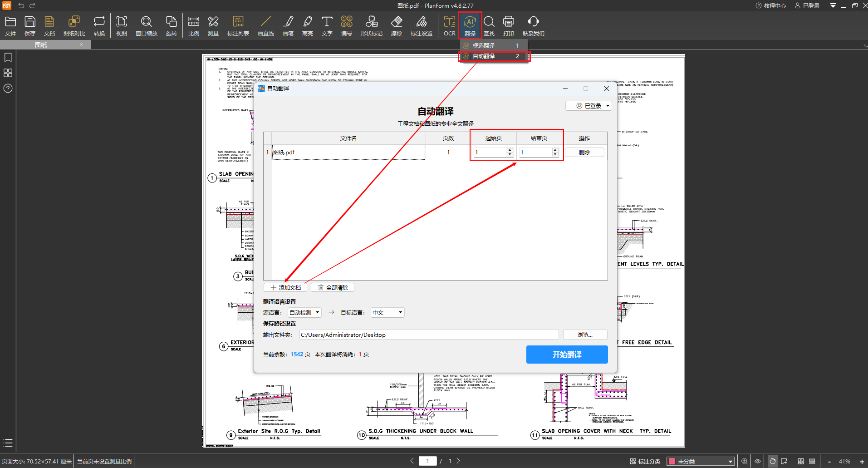
Task: Open the bookmark panel in left sidebar
Action: pos(8,58)
